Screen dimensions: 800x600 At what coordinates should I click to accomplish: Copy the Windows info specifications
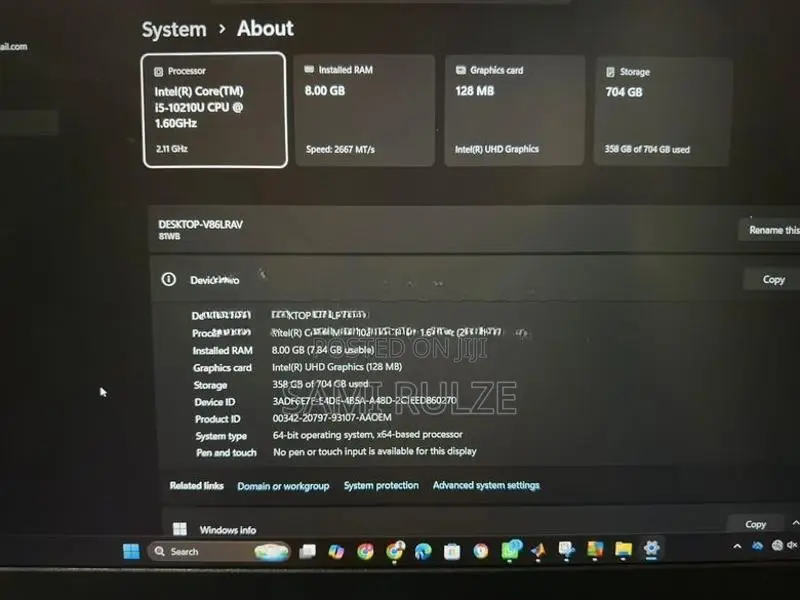(755, 524)
